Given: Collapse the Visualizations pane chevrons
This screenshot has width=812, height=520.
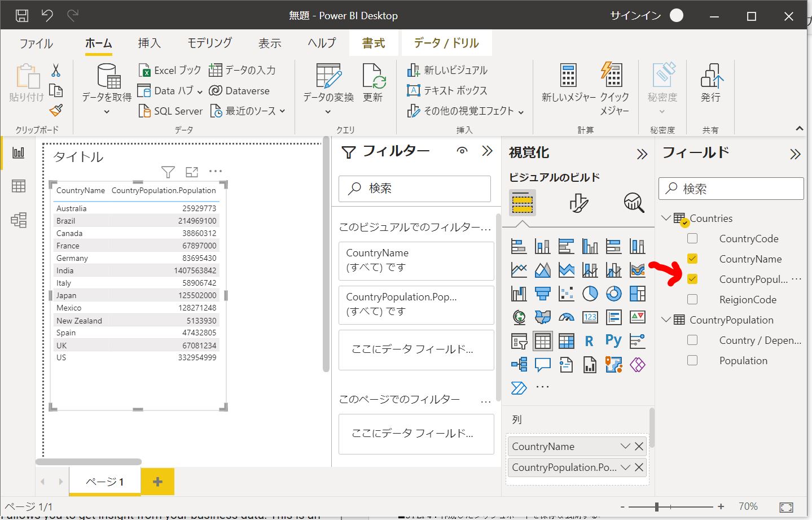Looking at the screenshot, I should (x=642, y=154).
